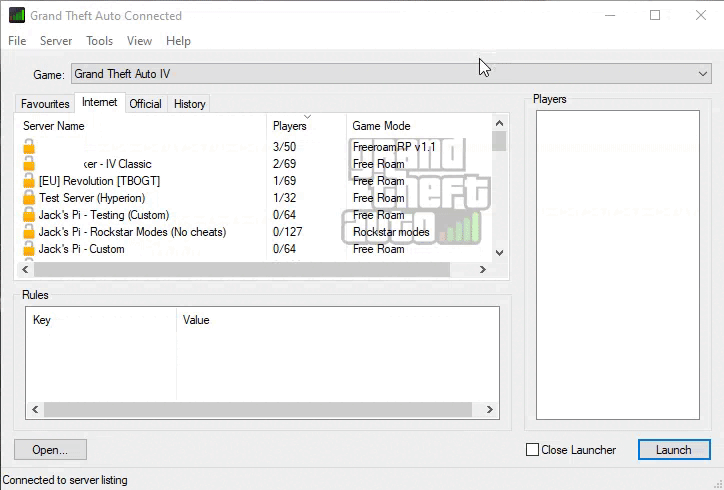Viewport: 724px width, 490px height.
Task: Click the Grand Theft Auto Connected title bar icon
Action: coord(17,15)
